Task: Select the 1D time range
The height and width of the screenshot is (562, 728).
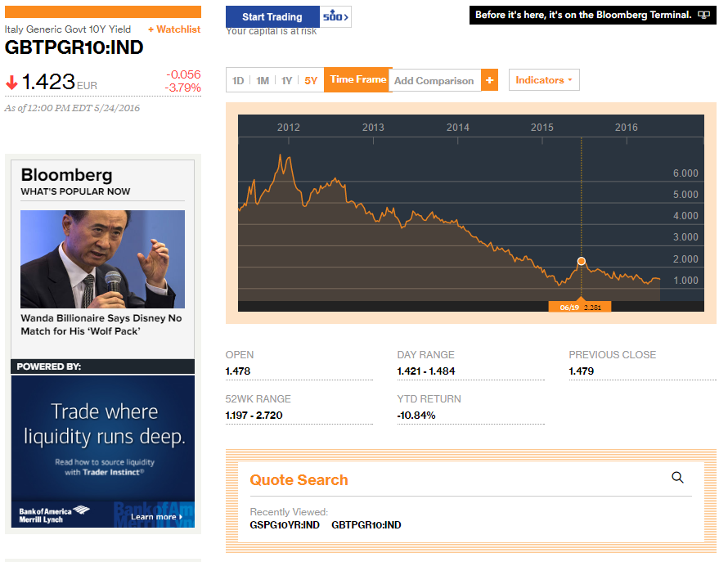Action: (x=238, y=80)
